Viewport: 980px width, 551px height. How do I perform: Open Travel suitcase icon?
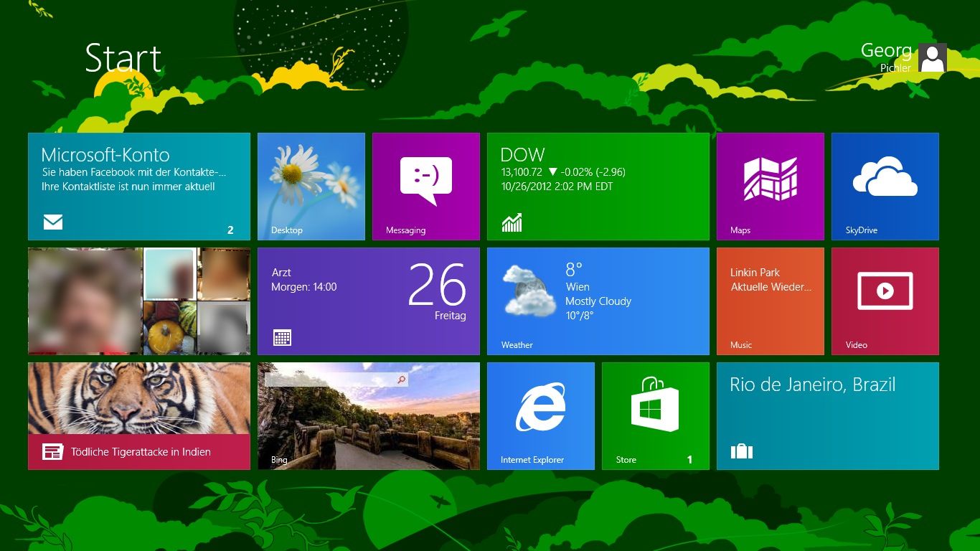pyautogui.click(x=741, y=451)
